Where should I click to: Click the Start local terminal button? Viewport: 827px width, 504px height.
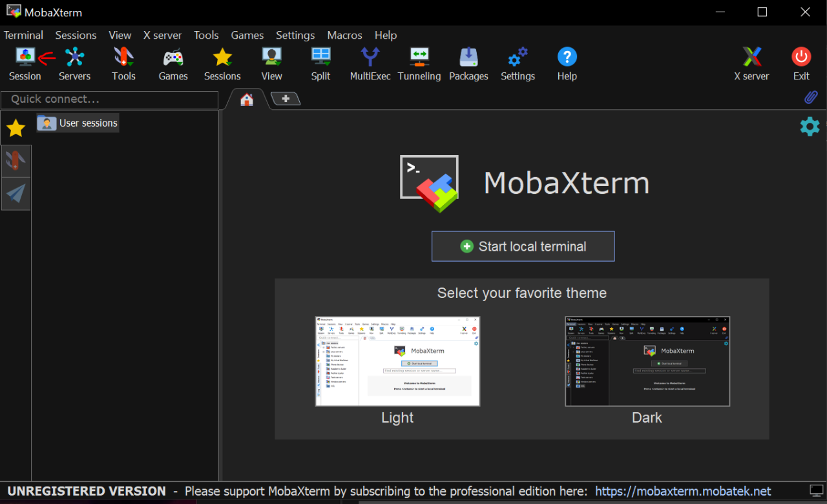click(x=523, y=246)
